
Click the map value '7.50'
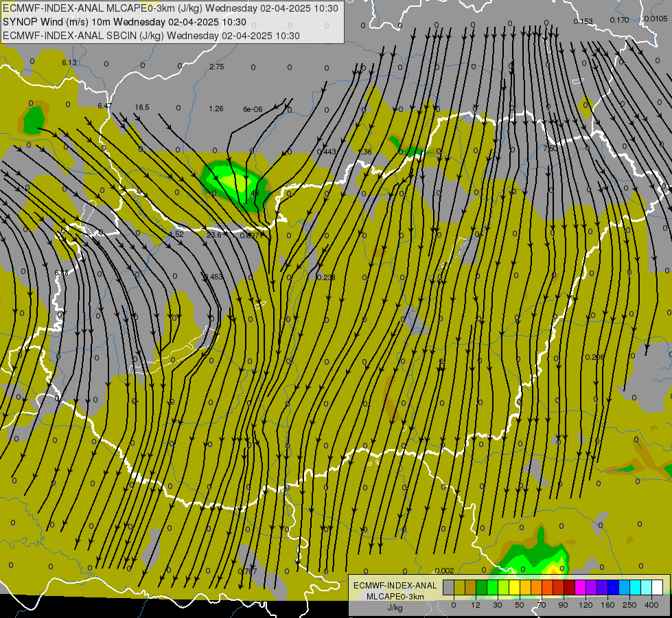[551, 148]
